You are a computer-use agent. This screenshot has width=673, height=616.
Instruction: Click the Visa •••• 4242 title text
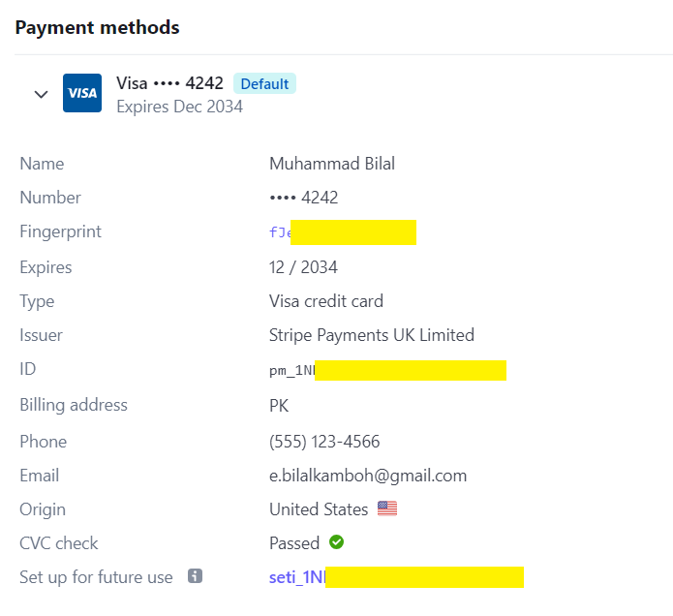[x=170, y=83]
